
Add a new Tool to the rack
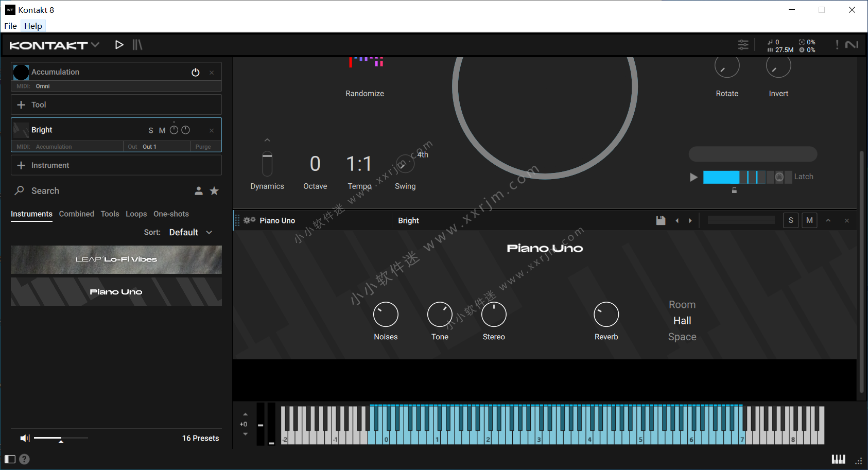coord(116,105)
